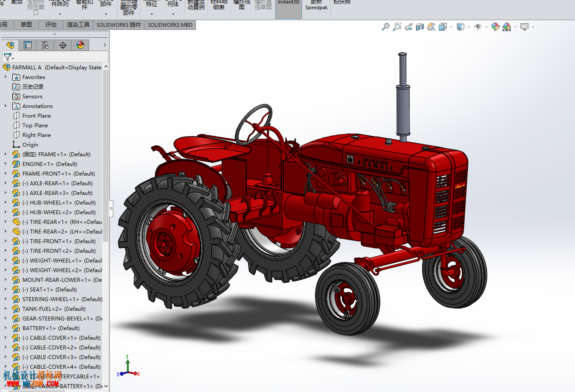Viewport: 575px width, 392px height.
Task: Click the Edit Appearance icon
Action: pos(495,27)
